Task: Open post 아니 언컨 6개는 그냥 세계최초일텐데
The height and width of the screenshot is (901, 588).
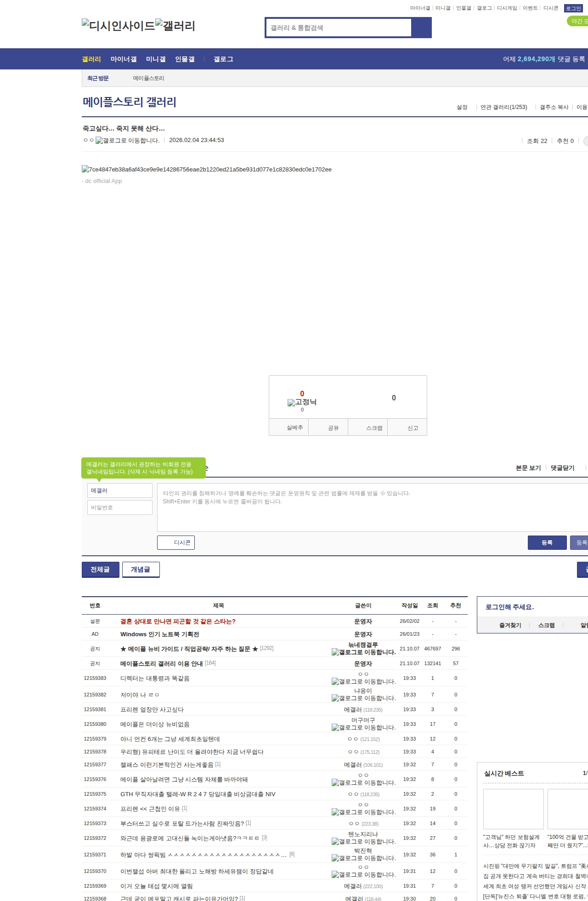Action: click(x=170, y=739)
